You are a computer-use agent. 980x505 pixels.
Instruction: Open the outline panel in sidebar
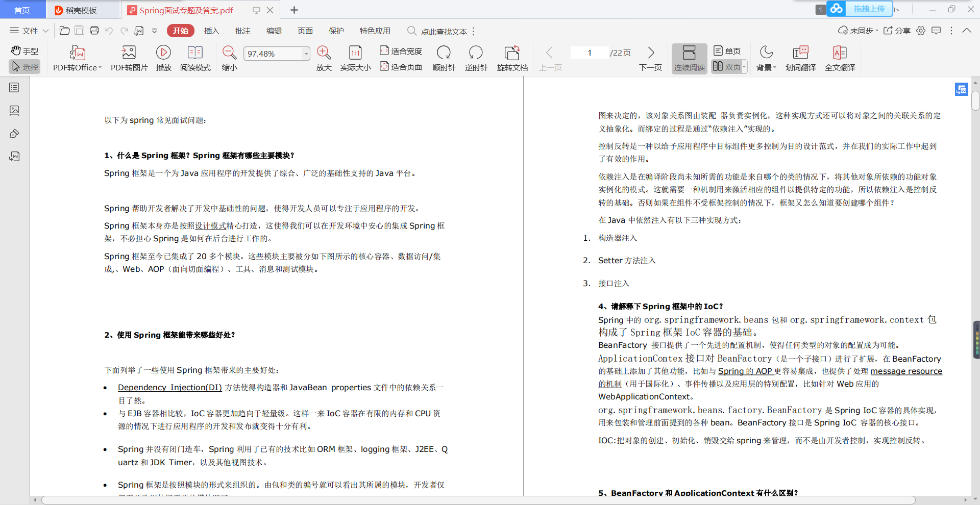point(14,88)
